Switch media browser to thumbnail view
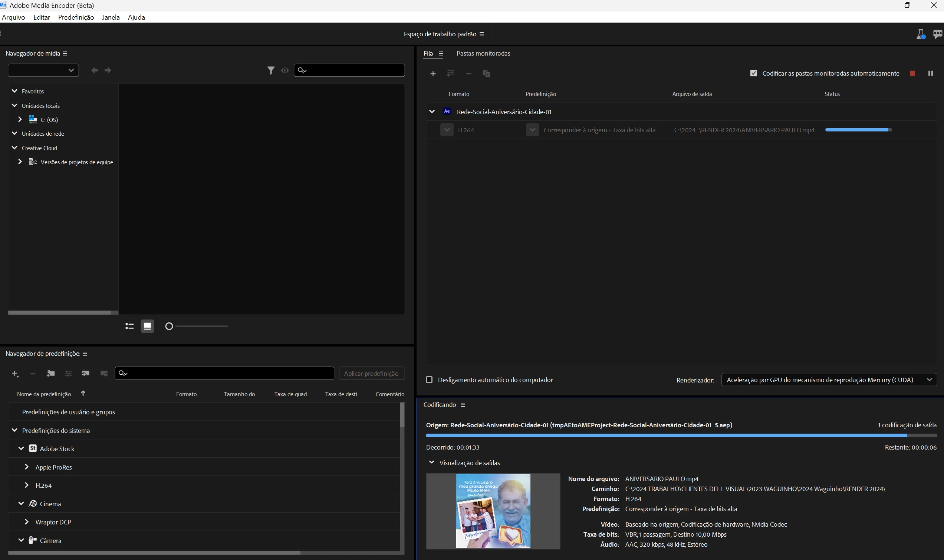The image size is (944, 560). [147, 326]
